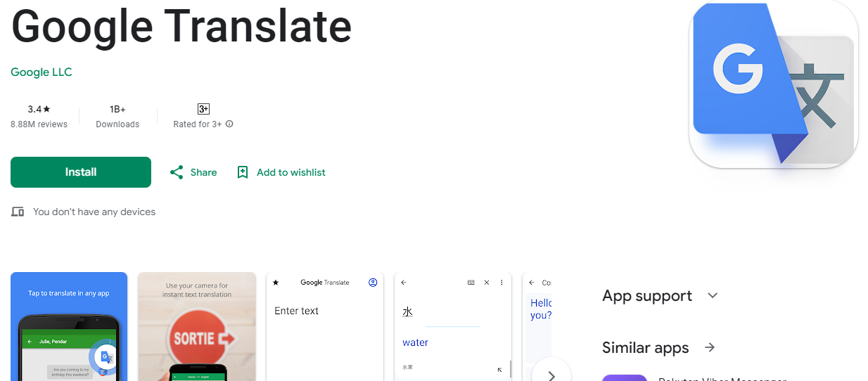Open the Google LLC developer link

pos(42,72)
